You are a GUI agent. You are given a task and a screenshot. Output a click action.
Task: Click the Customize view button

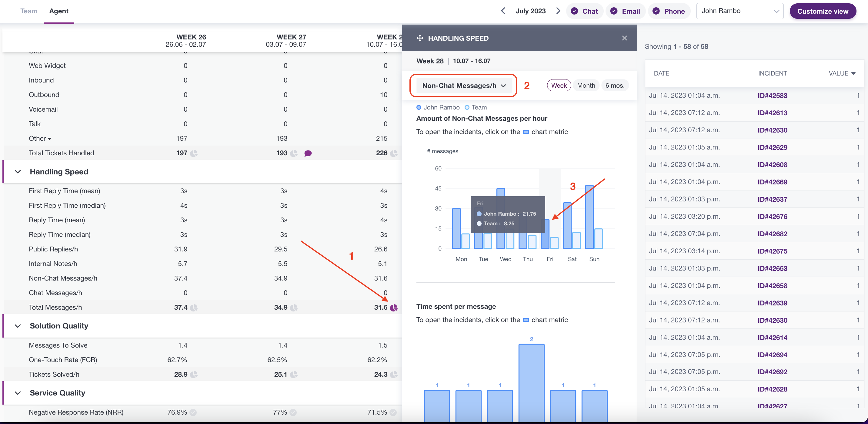[823, 11]
